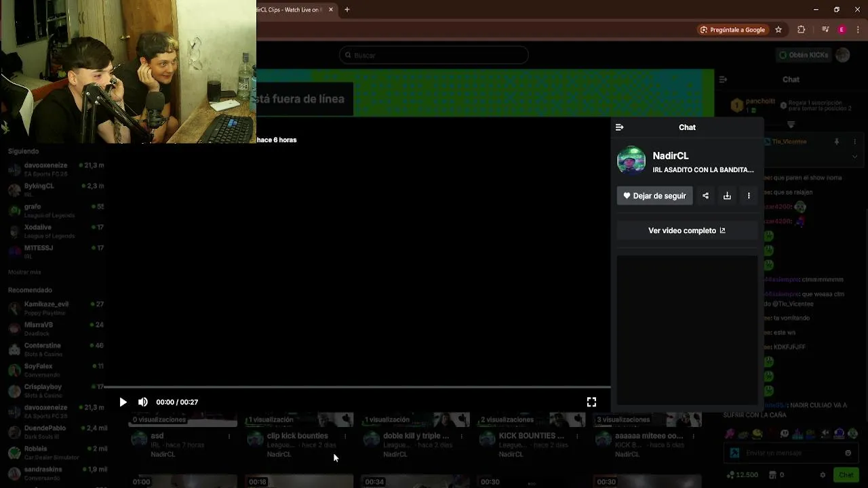Enter fullscreen mode on clip player
This screenshot has width=868, height=488.
(x=591, y=402)
